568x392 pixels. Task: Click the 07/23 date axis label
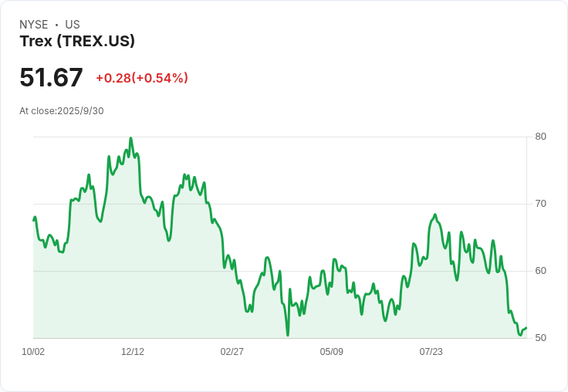coord(431,352)
